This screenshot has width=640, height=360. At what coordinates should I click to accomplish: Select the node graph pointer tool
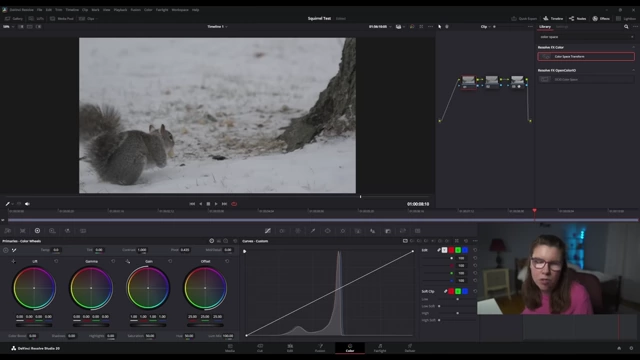(440, 27)
